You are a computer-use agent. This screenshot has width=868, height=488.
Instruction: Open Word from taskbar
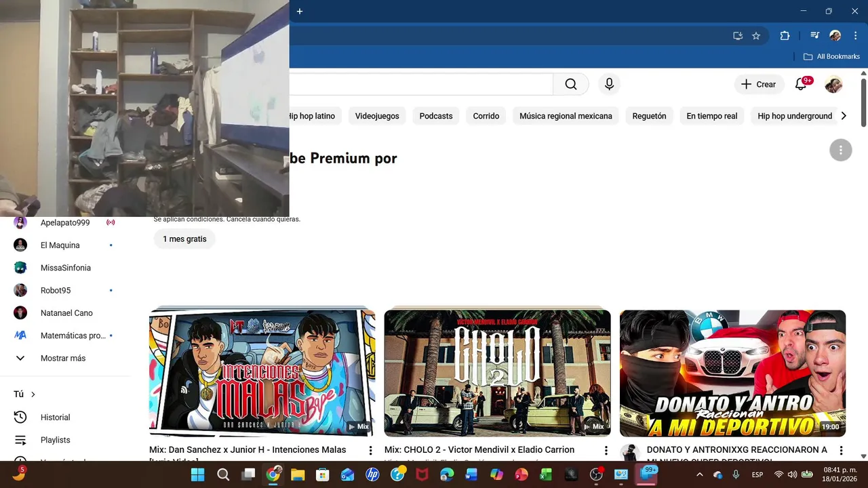click(x=471, y=474)
